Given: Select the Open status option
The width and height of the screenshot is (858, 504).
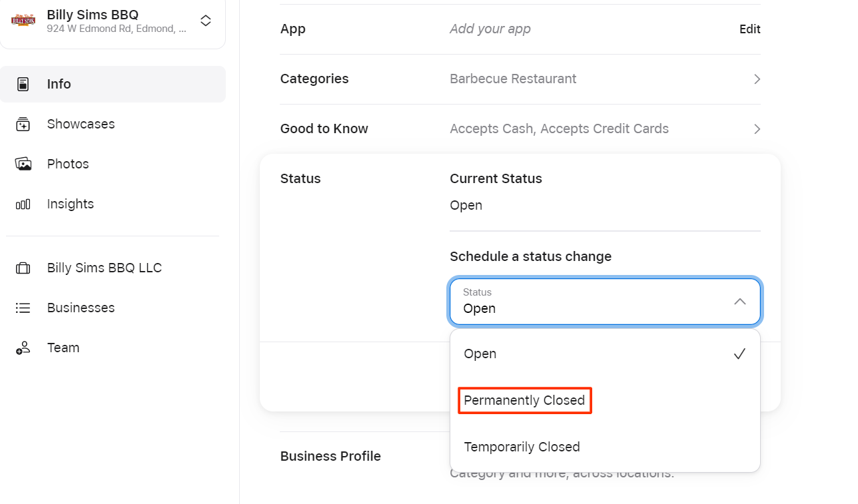Looking at the screenshot, I should click(x=605, y=354).
